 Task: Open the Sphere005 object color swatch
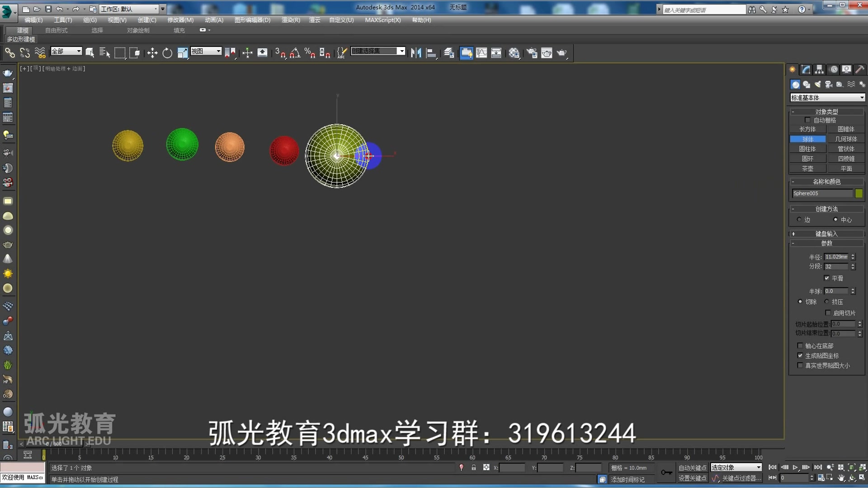click(x=859, y=193)
